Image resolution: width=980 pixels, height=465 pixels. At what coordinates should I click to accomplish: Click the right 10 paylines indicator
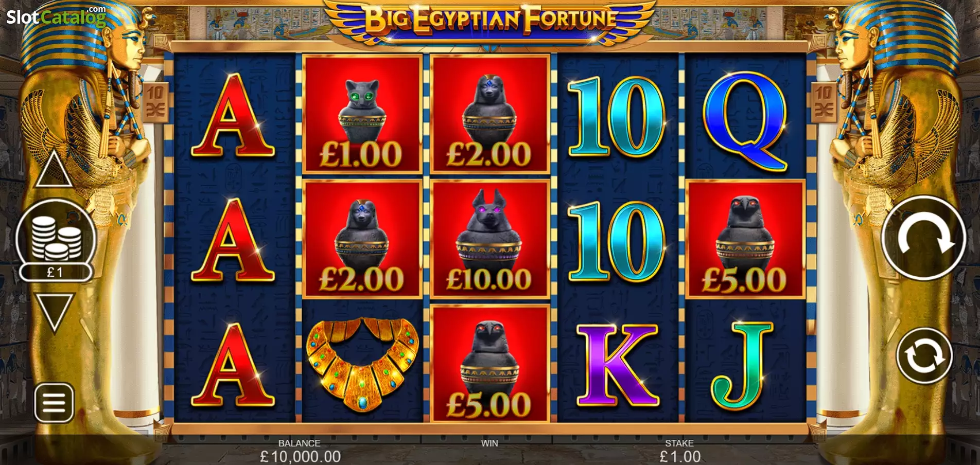point(823,102)
